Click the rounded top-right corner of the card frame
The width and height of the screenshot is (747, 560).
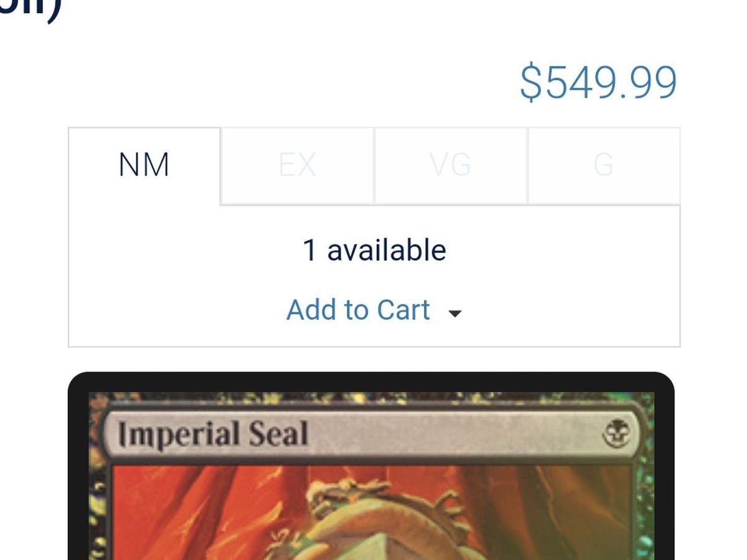(662, 383)
